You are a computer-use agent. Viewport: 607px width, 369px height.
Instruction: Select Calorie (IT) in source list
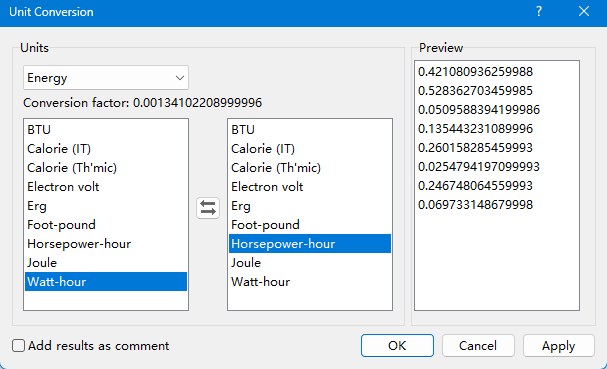click(x=106, y=149)
